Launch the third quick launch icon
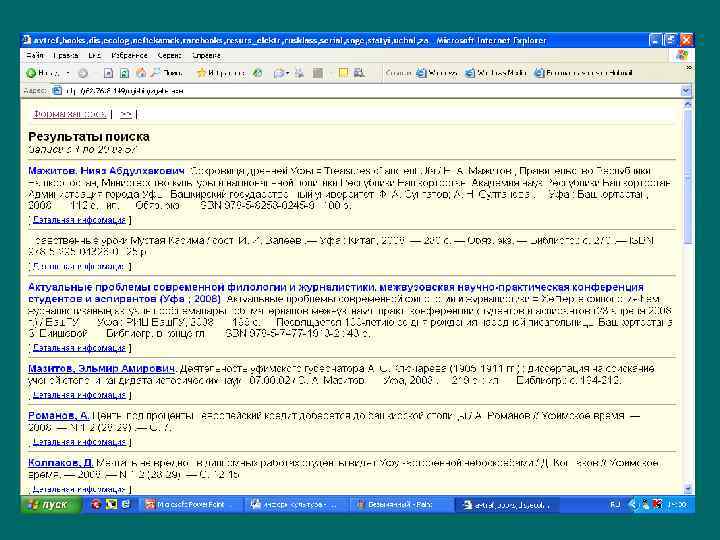This screenshot has height=540, width=720. pos(125,505)
